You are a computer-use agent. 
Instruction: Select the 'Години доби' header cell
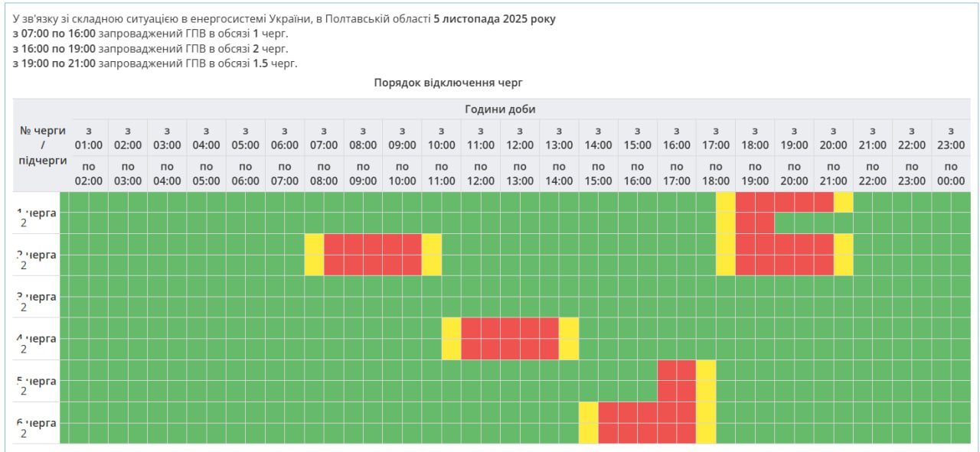click(x=500, y=109)
